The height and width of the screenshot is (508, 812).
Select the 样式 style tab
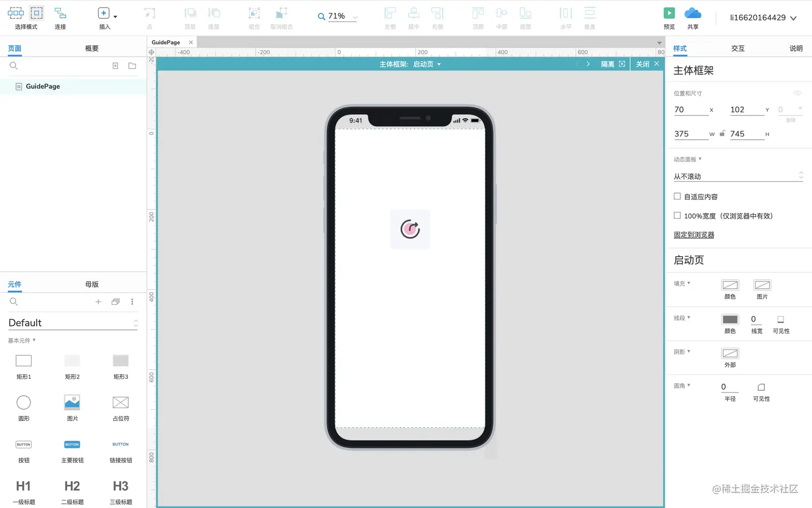[680, 48]
